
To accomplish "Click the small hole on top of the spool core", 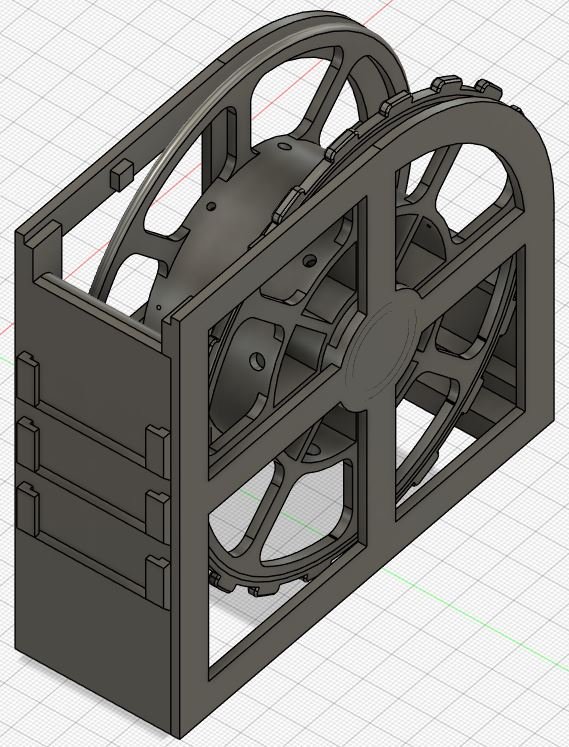I will point(283,146).
